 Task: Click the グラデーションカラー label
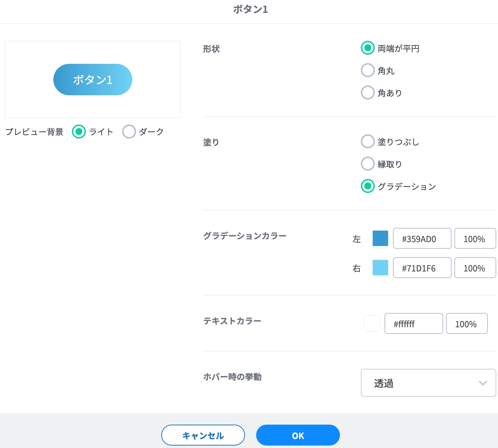pos(245,236)
